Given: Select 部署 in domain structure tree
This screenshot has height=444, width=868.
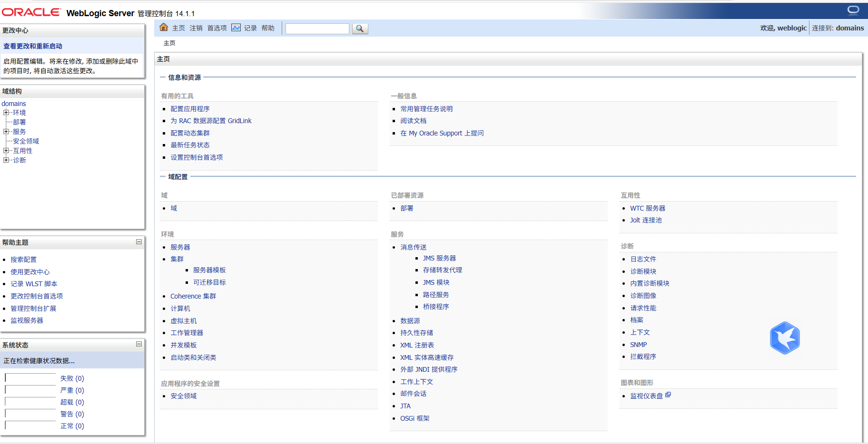Looking at the screenshot, I should coord(20,122).
